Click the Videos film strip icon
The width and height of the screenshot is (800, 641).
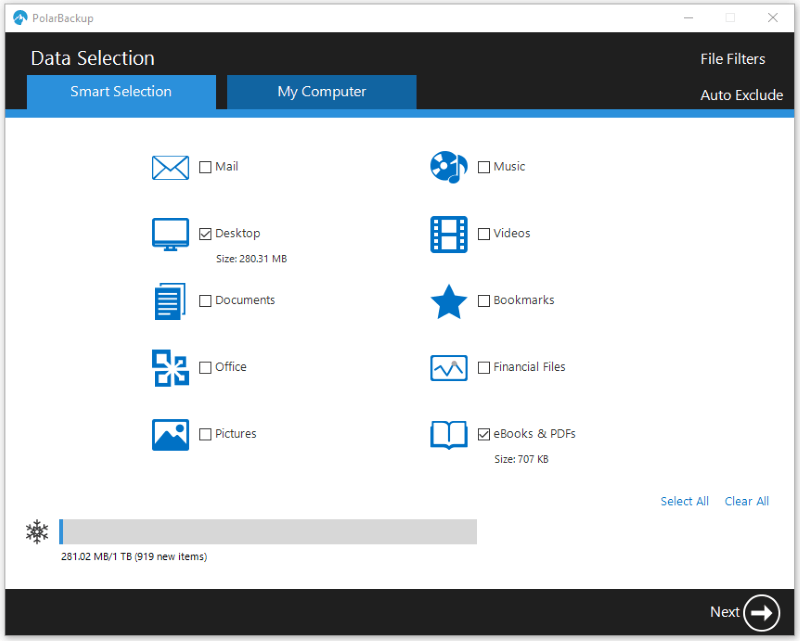tap(448, 234)
